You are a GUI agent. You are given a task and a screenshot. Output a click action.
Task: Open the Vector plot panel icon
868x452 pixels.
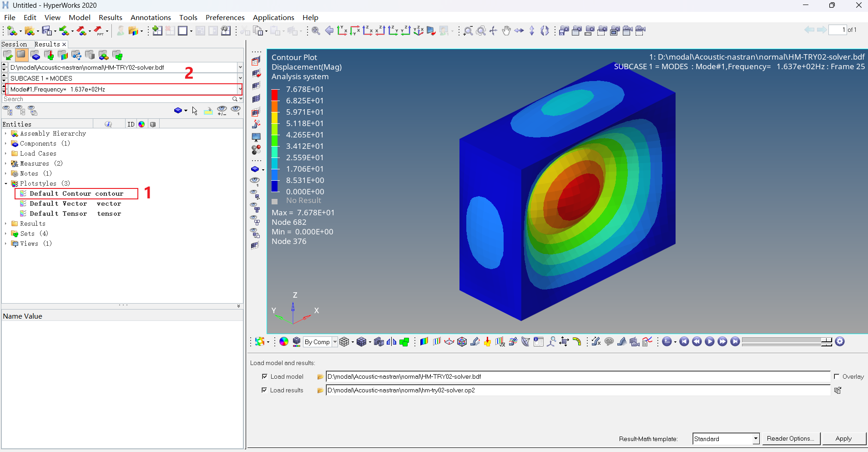point(256,73)
